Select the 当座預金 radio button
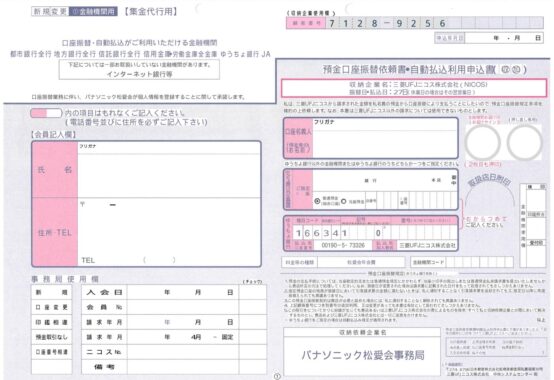 click(x=343, y=201)
